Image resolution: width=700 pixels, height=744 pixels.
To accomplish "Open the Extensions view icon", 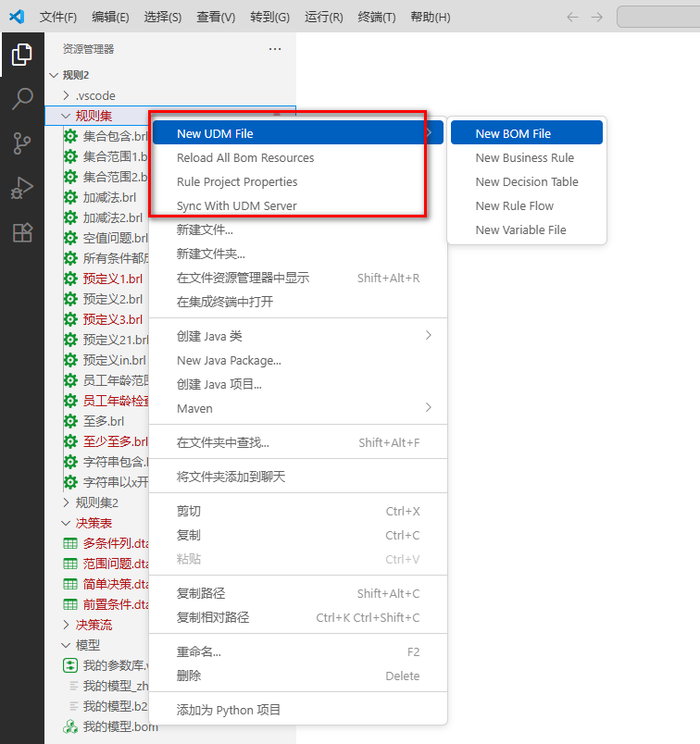I will (x=21, y=232).
